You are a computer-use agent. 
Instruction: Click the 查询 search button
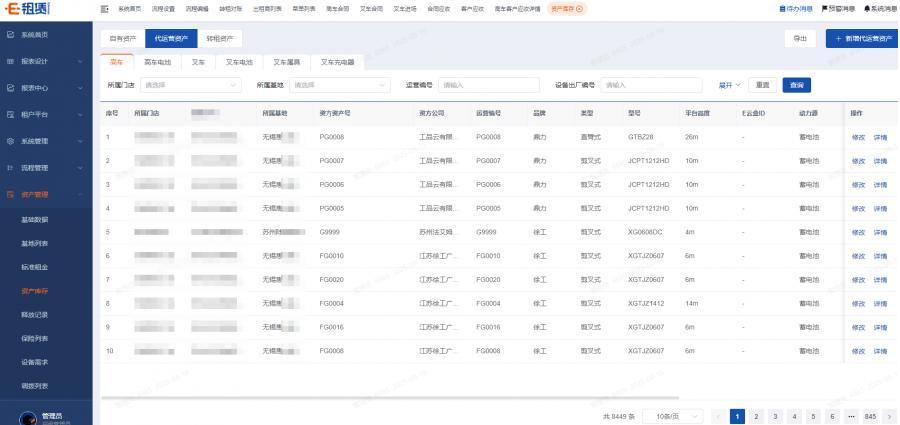(x=795, y=85)
